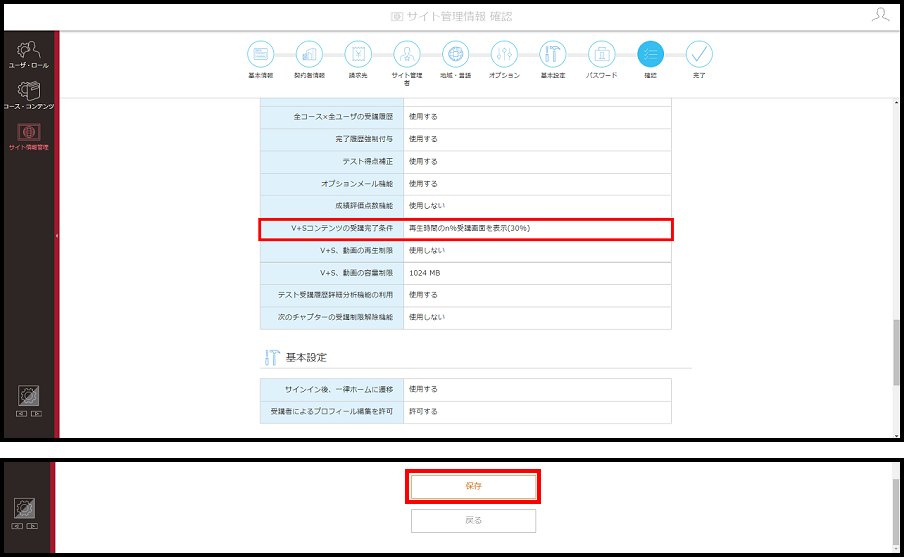Image resolution: width=906 pixels, height=558 pixels.
Task: Select the サイト情報管理 sidebar item
Action: pos(28,137)
